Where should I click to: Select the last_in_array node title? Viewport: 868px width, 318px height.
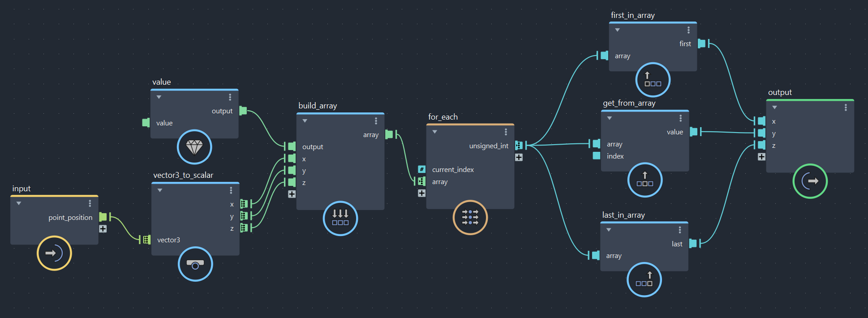click(623, 215)
